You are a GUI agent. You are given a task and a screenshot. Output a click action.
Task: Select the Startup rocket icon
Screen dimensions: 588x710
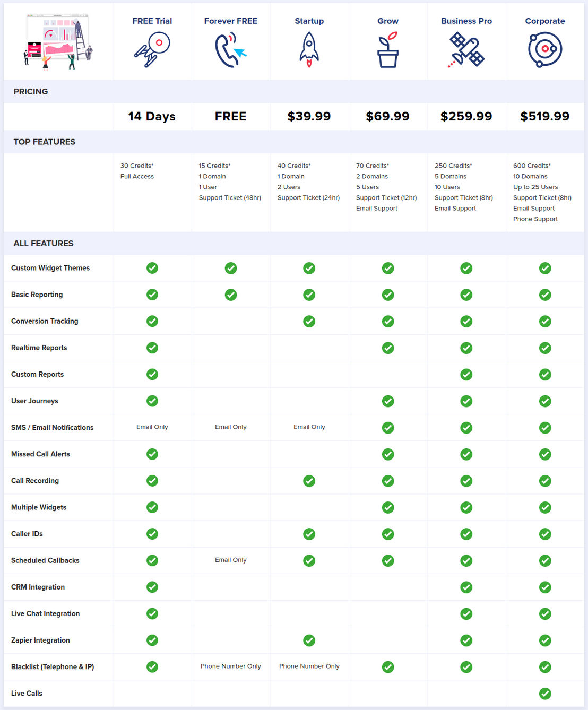point(309,49)
